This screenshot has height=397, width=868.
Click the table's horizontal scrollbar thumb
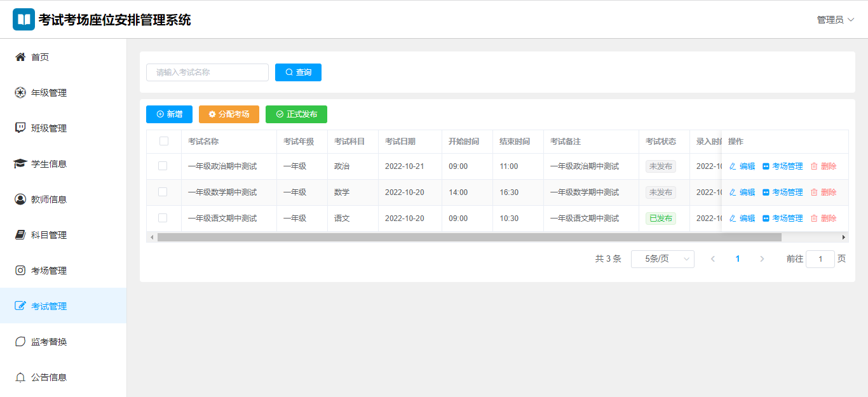(x=469, y=238)
